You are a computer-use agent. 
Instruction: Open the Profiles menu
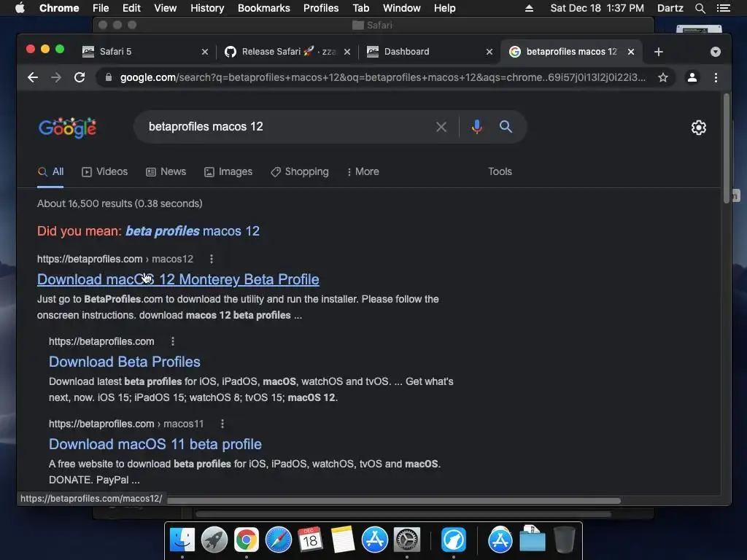click(321, 8)
